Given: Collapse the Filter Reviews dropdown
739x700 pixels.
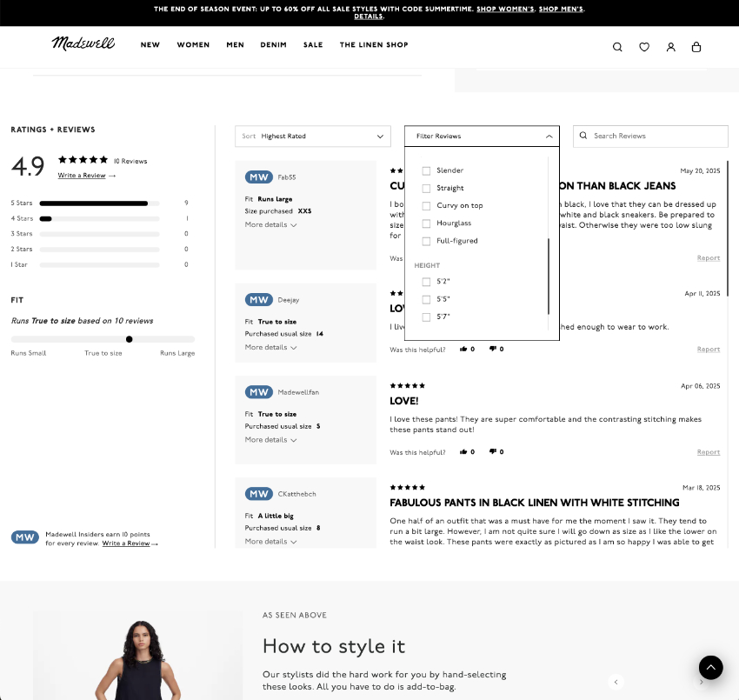Looking at the screenshot, I should (x=482, y=137).
